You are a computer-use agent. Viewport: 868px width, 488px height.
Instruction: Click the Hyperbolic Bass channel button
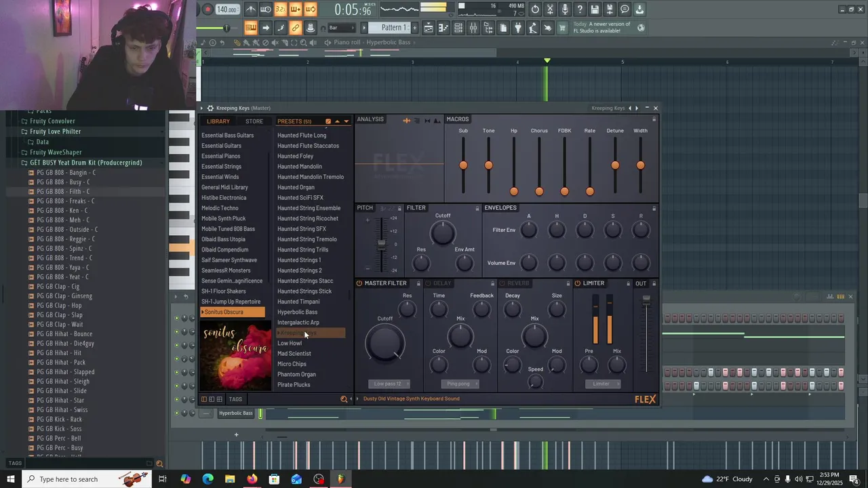235,413
